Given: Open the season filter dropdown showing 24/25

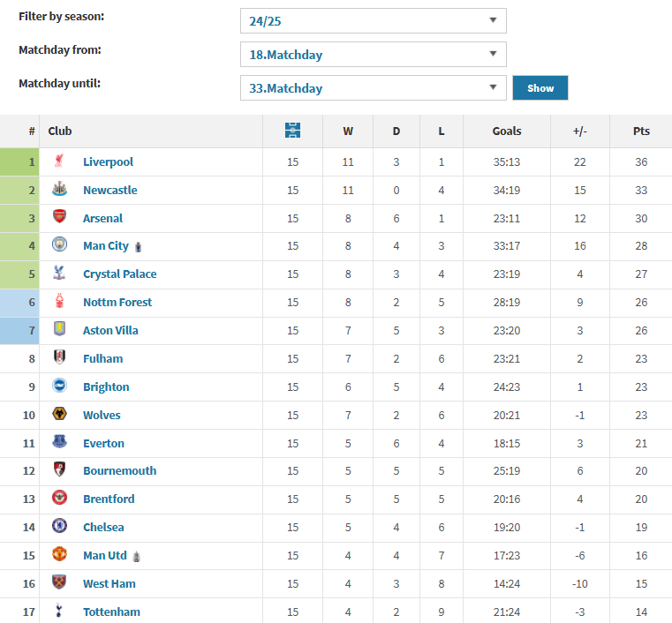Looking at the screenshot, I should tap(374, 20).
